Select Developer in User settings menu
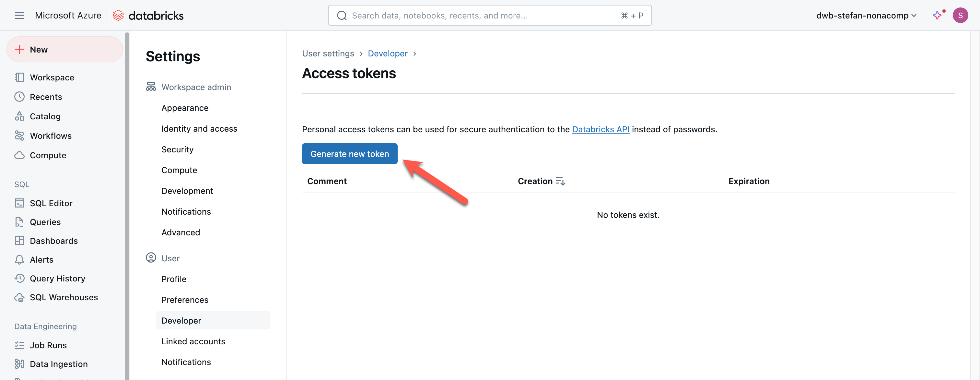 [x=181, y=320]
